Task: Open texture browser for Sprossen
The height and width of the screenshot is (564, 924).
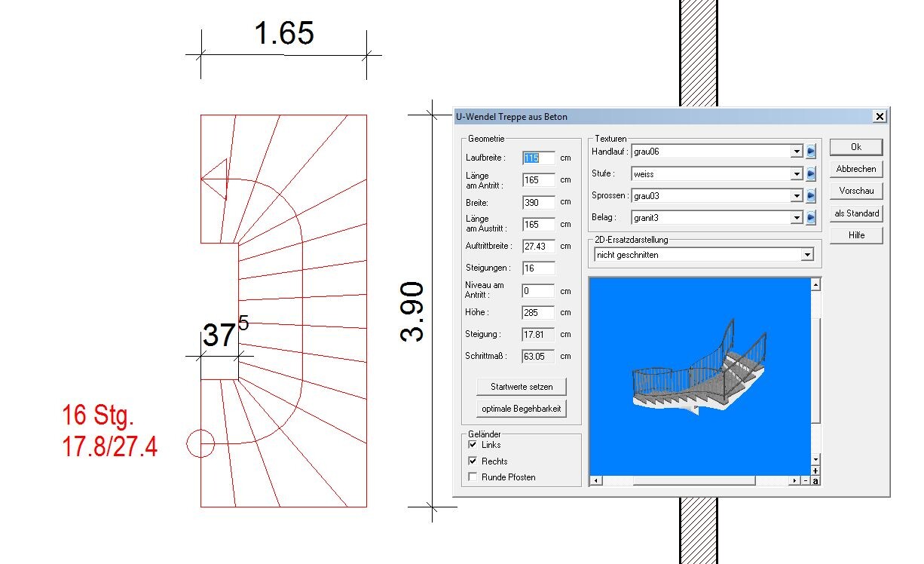Action: (x=811, y=196)
